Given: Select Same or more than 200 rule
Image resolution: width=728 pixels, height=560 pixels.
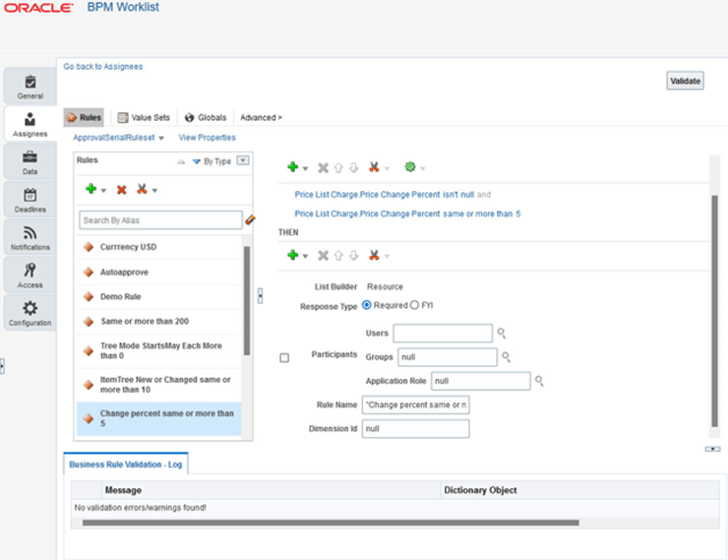Looking at the screenshot, I should [x=158, y=321].
